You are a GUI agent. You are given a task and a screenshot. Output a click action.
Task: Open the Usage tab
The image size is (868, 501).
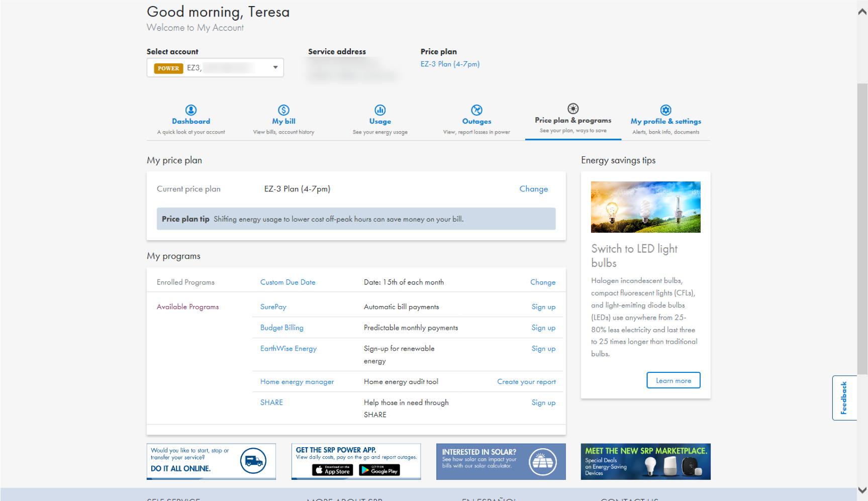coord(379,121)
